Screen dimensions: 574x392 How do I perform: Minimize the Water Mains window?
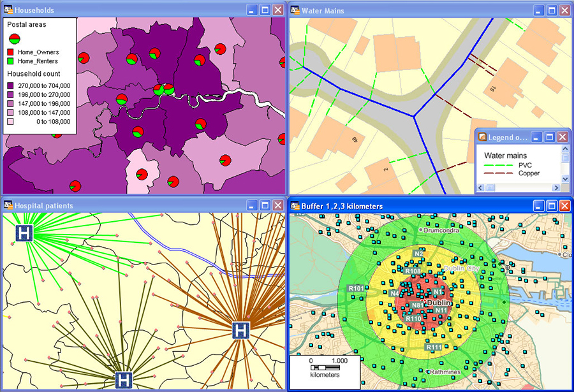point(538,10)
